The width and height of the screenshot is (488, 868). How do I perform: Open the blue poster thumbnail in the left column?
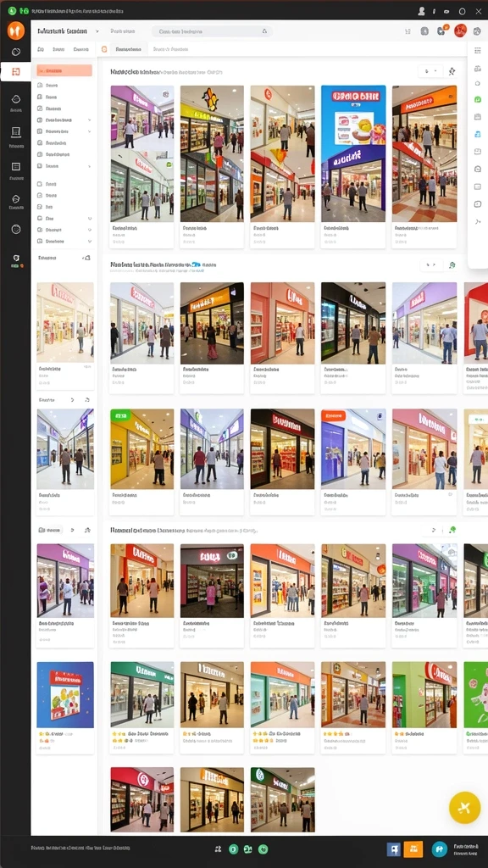[x=65, y=695]
